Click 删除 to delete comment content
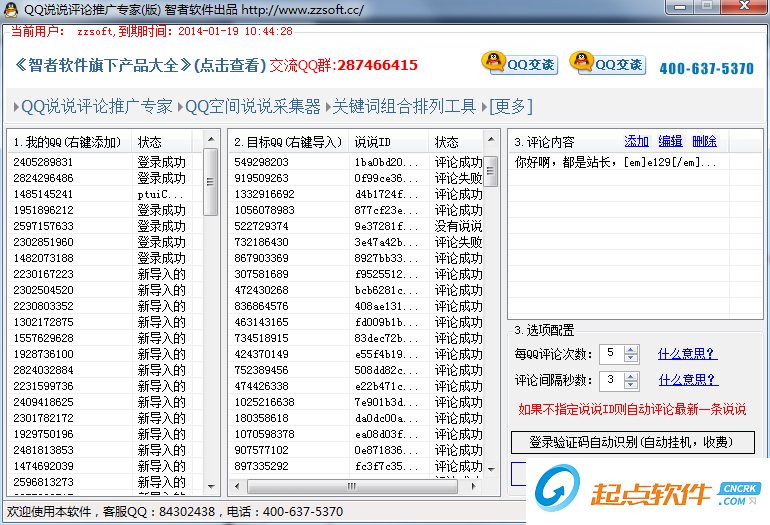 tap(704, 141)
